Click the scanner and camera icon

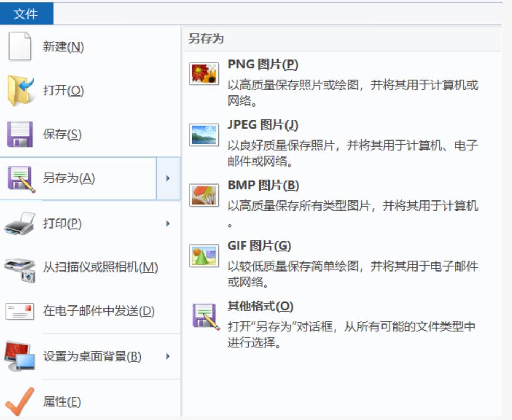tap(20, 268)
